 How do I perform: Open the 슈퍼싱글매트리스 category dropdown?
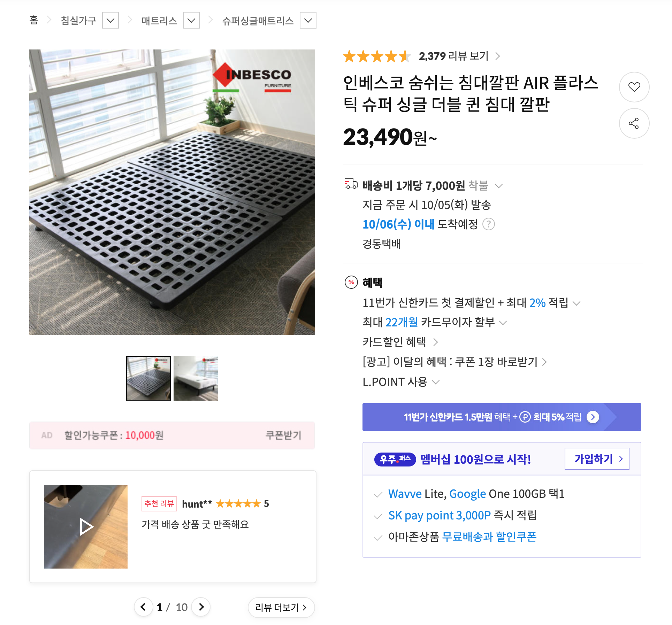(308, 21)
